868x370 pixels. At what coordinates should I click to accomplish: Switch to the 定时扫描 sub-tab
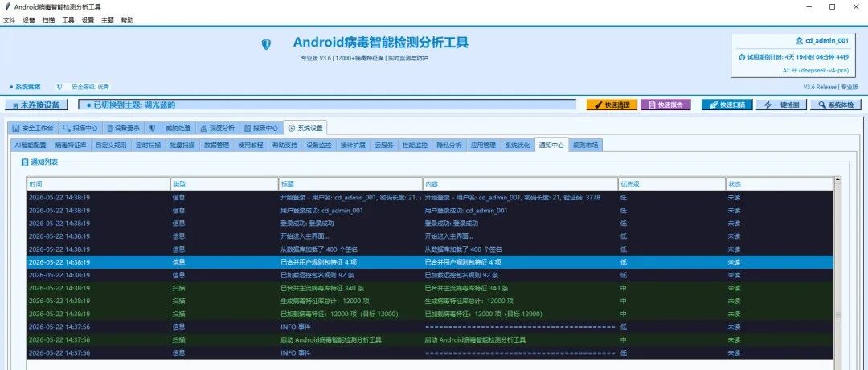[149, 146]
